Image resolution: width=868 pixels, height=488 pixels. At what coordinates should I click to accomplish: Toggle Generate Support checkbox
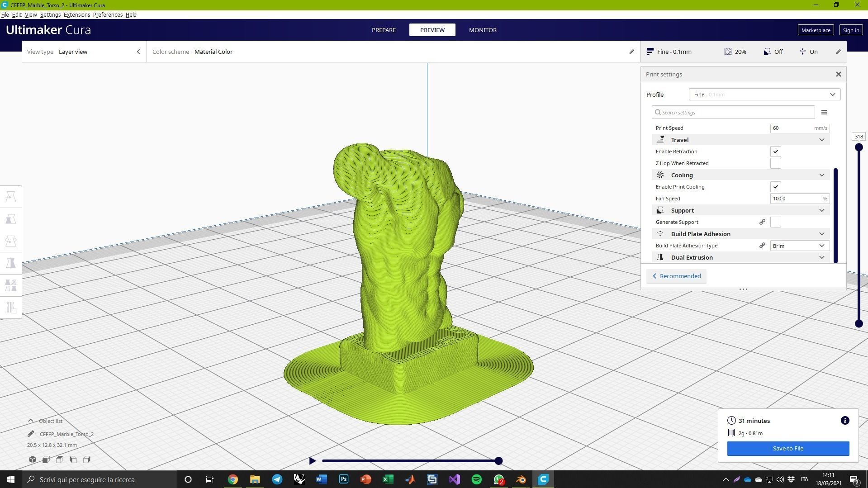(x=776, y=222)
